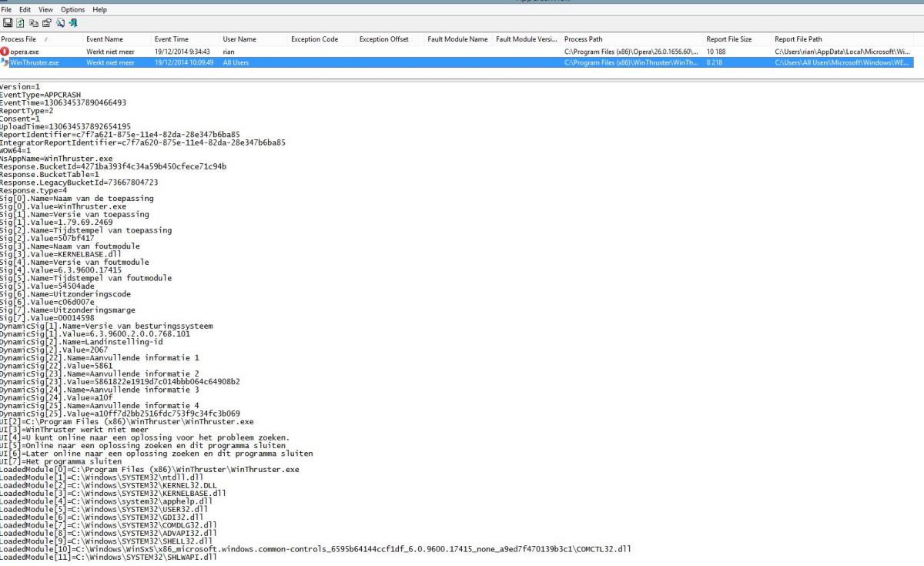Image resolution: width=924 pixels, height=566 pixels.
Task: Click the Copy Selected Items toolbar icon
Action: tap(33, 23)
